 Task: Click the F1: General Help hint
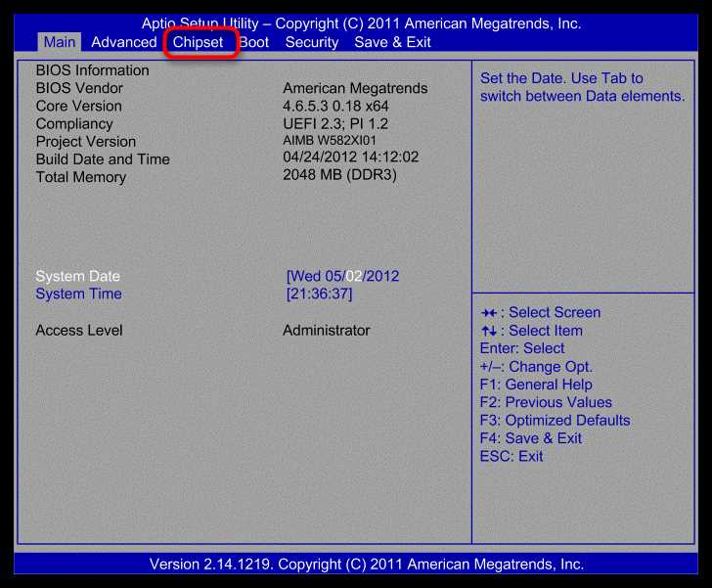click(x=536, y=384)
